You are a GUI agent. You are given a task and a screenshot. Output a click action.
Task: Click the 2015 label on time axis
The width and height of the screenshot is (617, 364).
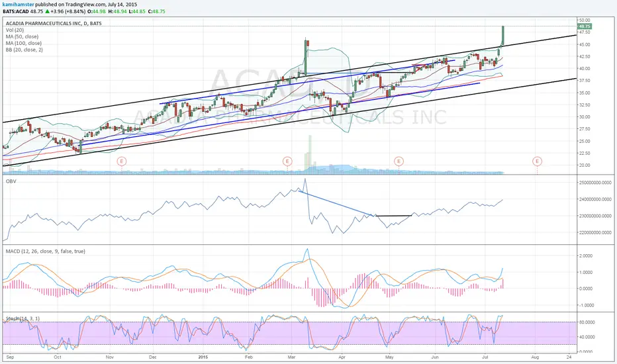point(203,357)
